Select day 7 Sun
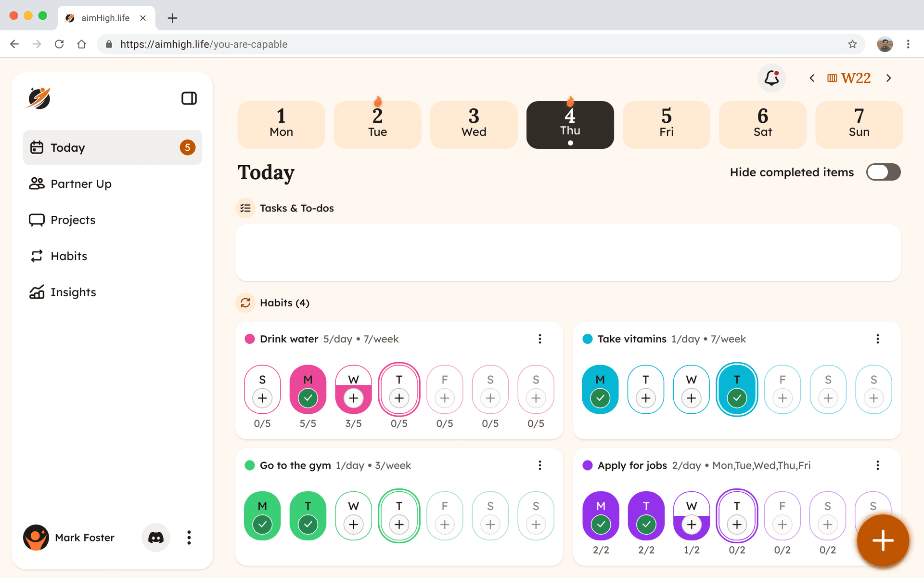The image size is (924, 578). click(x=859, y=125)
